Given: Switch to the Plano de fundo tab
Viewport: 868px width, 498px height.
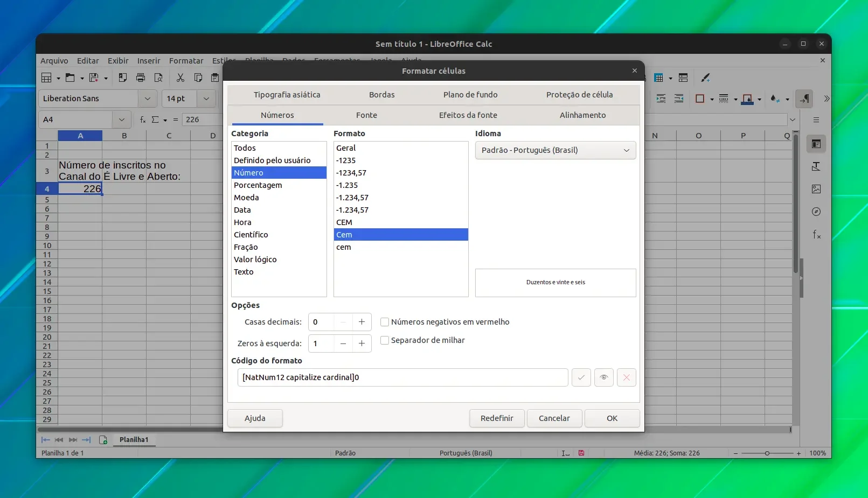Looking at the screenshot, I should (470, 95).
